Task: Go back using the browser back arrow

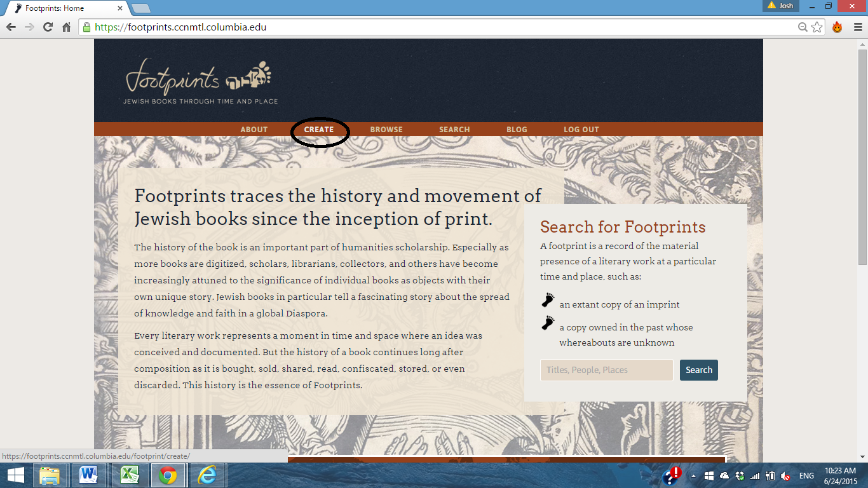Action: 11,27
